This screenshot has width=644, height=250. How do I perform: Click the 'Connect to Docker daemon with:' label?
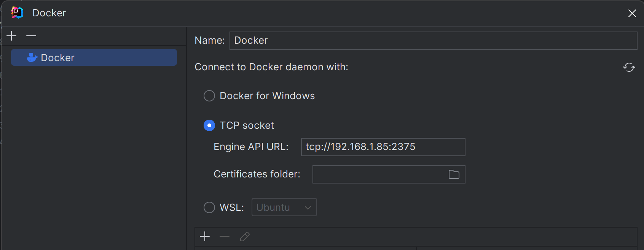click(x=271, y=67)
